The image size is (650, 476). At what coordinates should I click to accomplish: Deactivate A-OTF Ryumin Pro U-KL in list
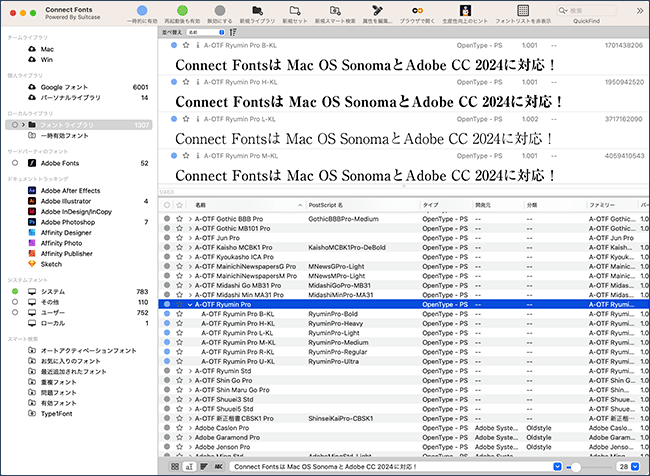pyautogui.click(x=167, y=361)
